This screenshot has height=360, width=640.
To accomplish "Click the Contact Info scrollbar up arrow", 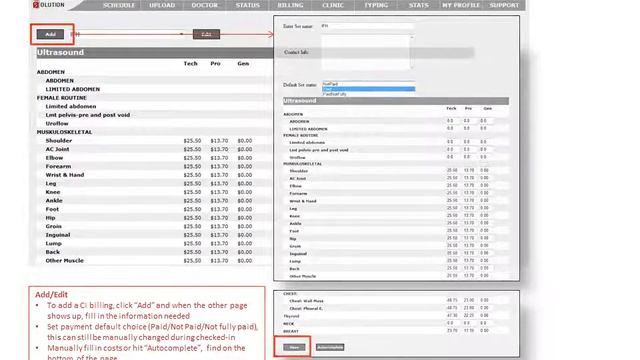I will pos(411,37).
